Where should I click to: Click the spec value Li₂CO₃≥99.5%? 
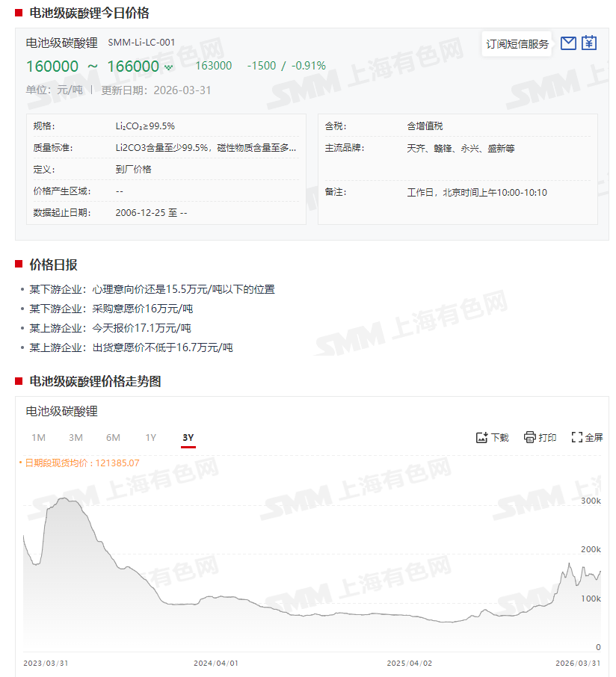click(x=145, y=126)
